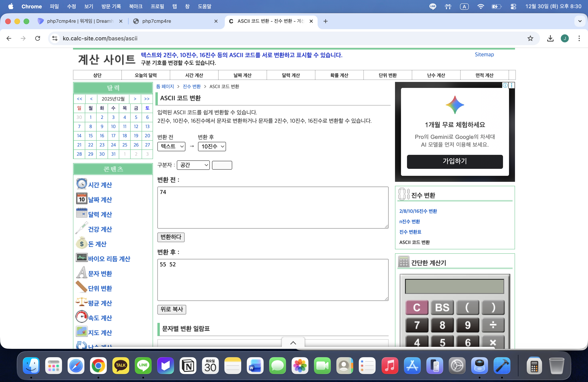
Task: Click the 변환 전 input text area
Action: tap(273, 207)
